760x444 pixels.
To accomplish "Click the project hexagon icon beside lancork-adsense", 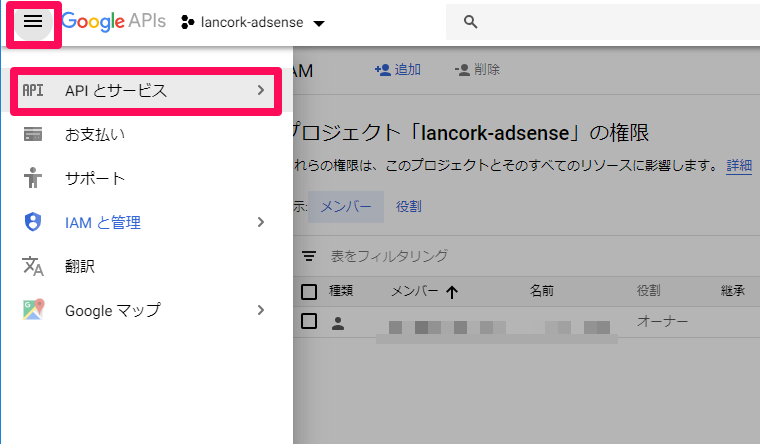I will (188, 22).
